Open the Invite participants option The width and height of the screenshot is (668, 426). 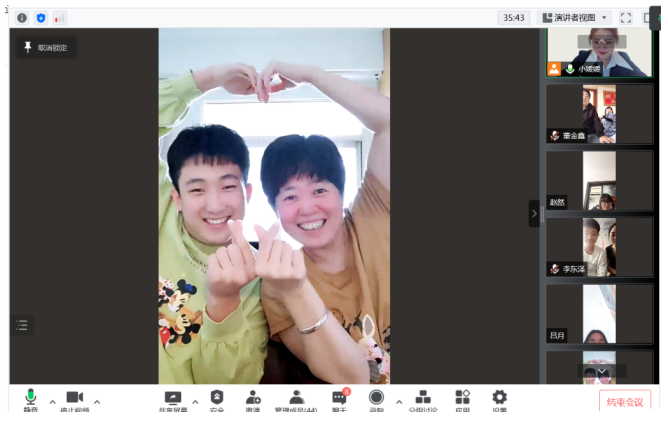pyautogui.click(x=253, y=399)
